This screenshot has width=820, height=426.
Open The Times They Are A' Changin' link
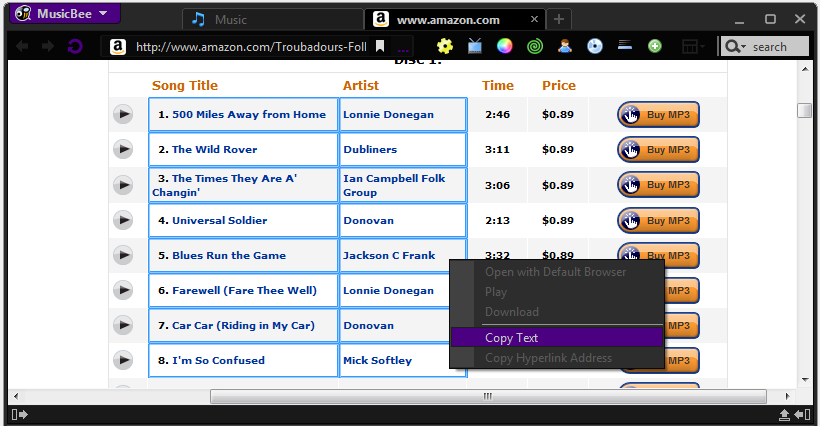tap(225, 185)
